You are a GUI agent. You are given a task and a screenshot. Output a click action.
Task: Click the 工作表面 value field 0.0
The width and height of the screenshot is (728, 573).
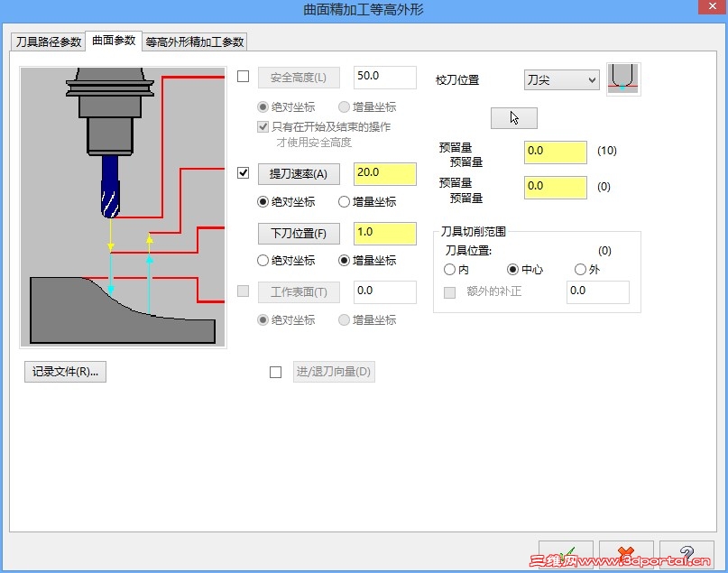coord(385,292)
